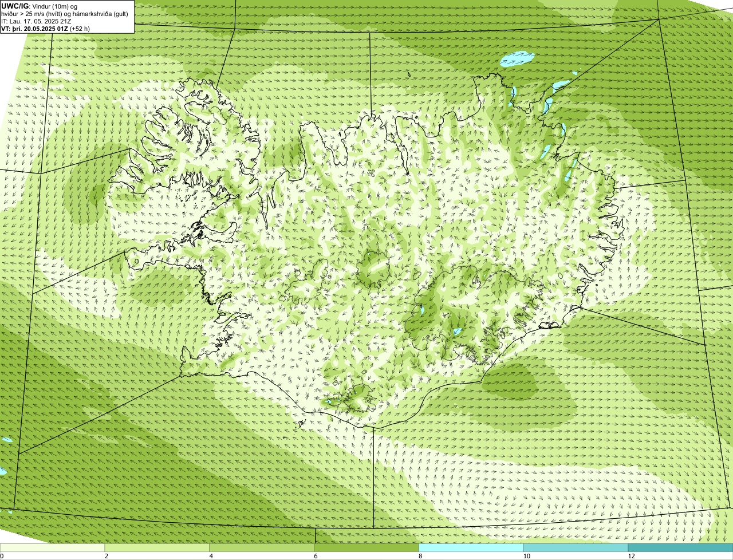
Task: Click the '0' label on the color scale
Action: click(2, 556)
